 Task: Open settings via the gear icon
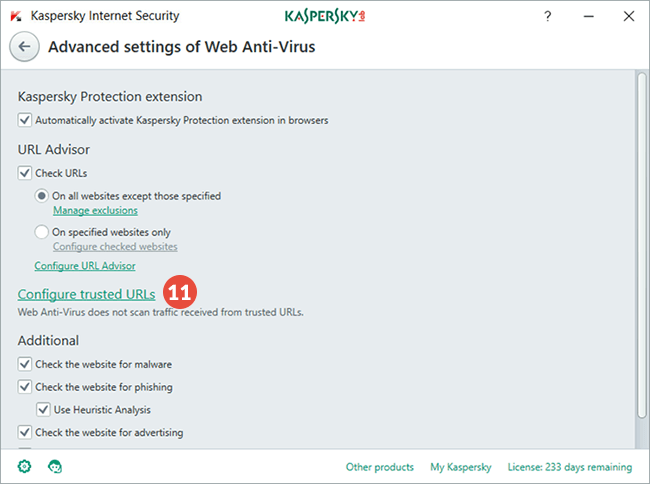point(24,466)
